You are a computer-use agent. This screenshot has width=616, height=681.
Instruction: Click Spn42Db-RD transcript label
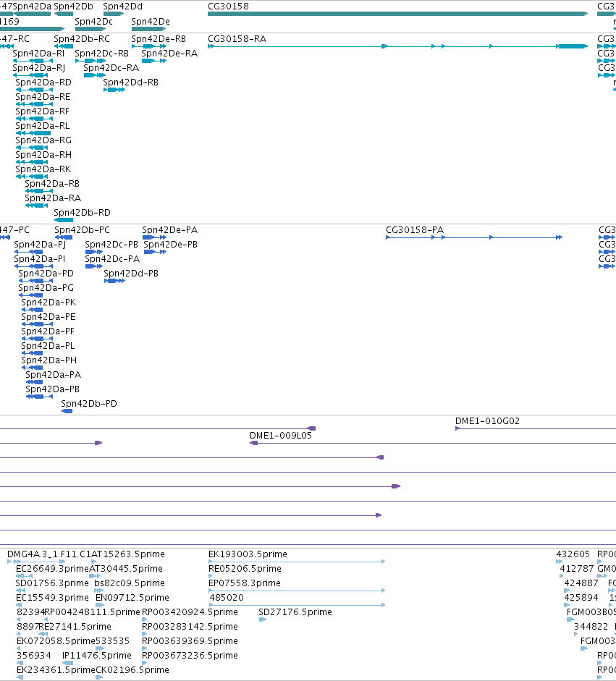point(82,213)
